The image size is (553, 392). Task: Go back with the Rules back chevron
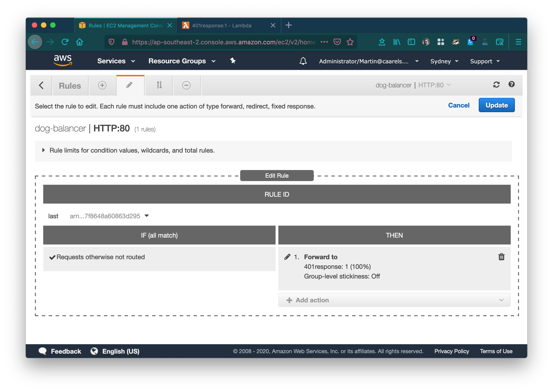41,85
